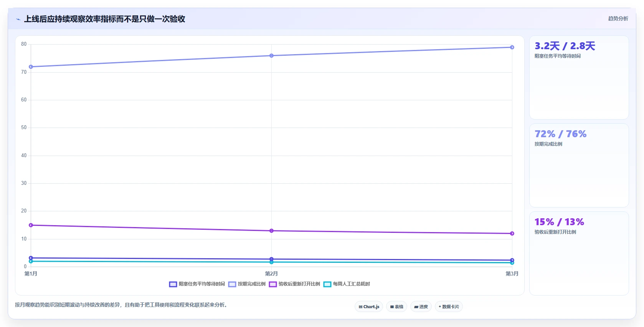Click the 验收后重新打开比例 card caption

(x=555, y=232)
